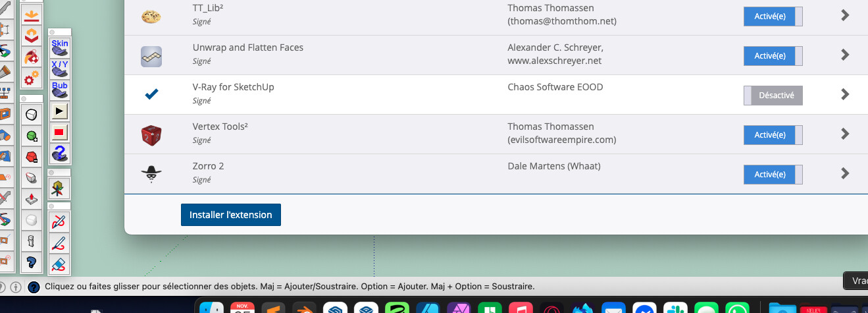Enable the V-Ray for SketchUp toggle
The image size is (868, 313).
pos(773,95)
